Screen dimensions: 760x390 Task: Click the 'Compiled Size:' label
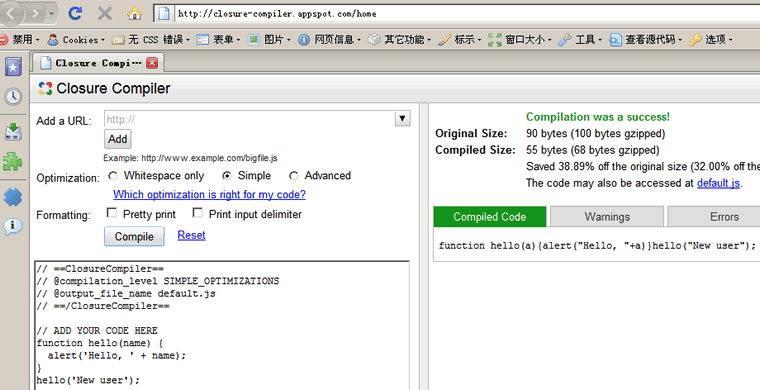click(475, 150)
